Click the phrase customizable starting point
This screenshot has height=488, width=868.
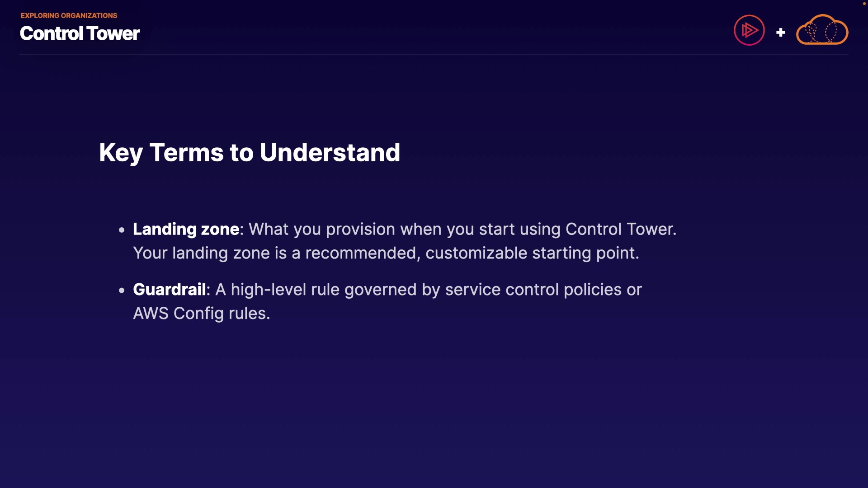[532, 253]
